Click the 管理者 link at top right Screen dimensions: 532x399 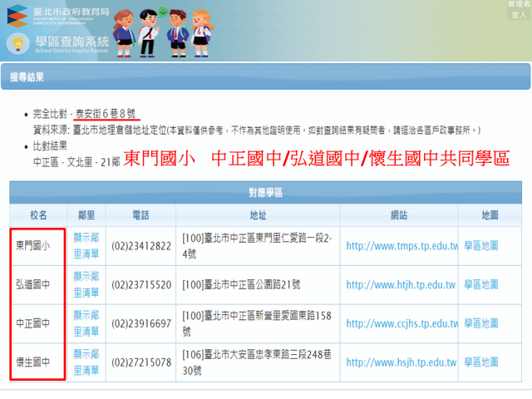coord(519,5)
